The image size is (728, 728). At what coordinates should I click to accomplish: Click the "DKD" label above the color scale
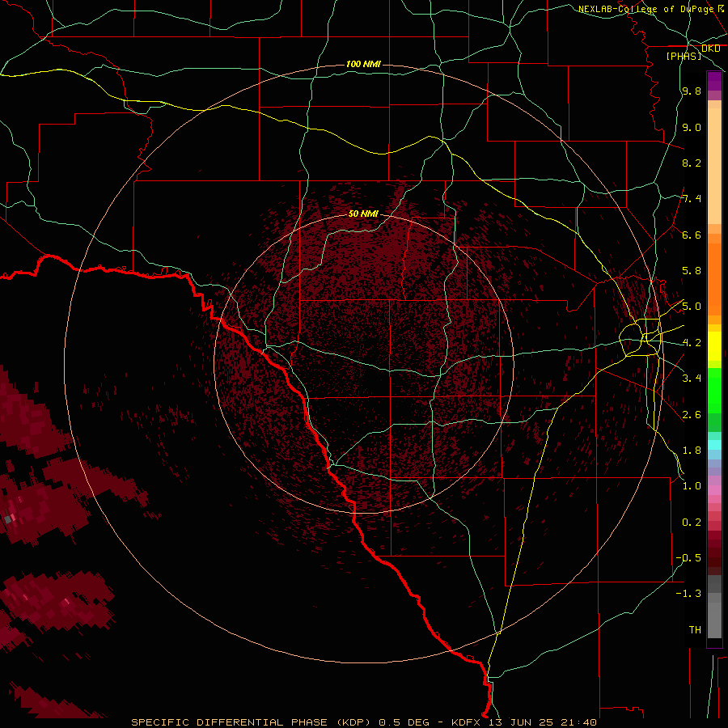coord(710,49)
